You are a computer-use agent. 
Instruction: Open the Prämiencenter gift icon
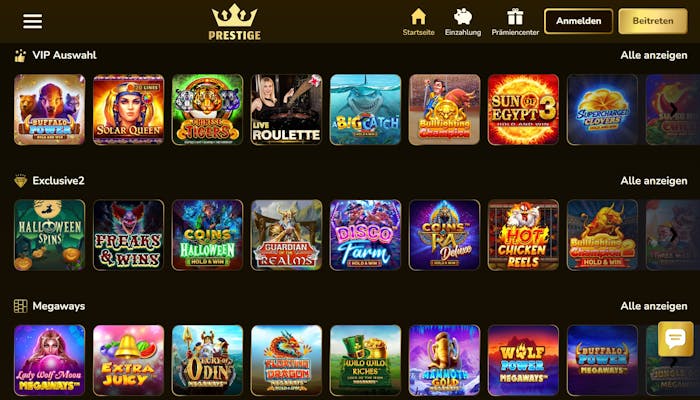click(515, 17)
